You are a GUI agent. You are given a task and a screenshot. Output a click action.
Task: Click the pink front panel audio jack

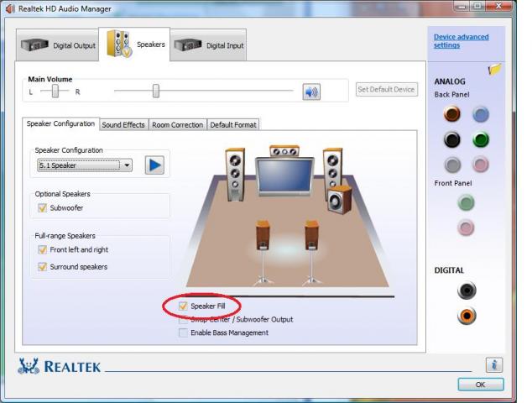point(466,228)
